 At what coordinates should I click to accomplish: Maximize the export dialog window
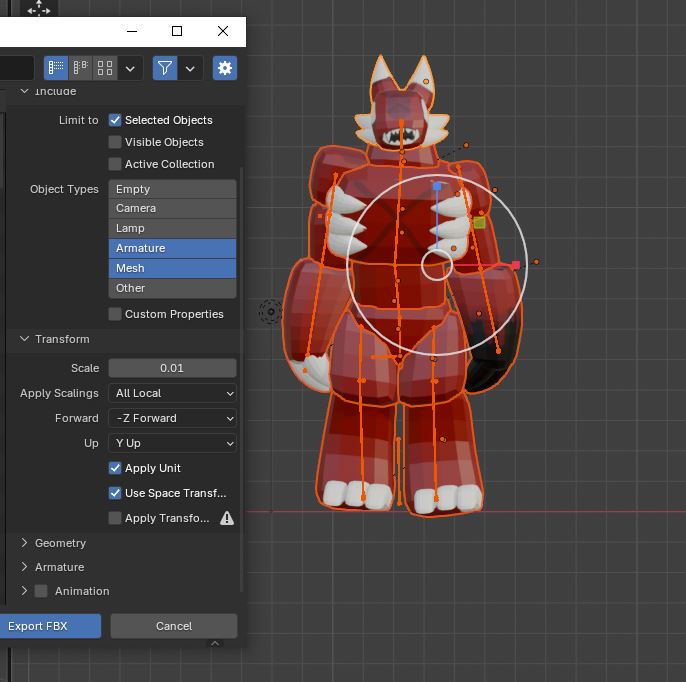click(177, 31)
